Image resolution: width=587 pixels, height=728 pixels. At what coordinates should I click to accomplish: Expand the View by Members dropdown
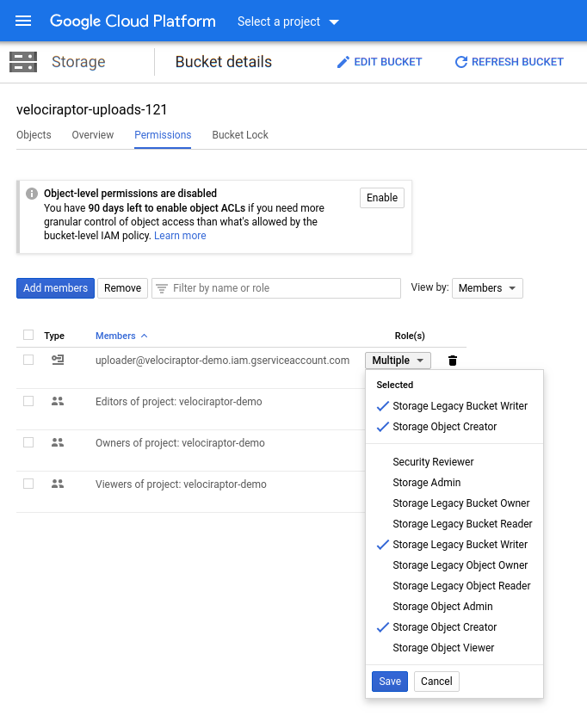[487, 288]
